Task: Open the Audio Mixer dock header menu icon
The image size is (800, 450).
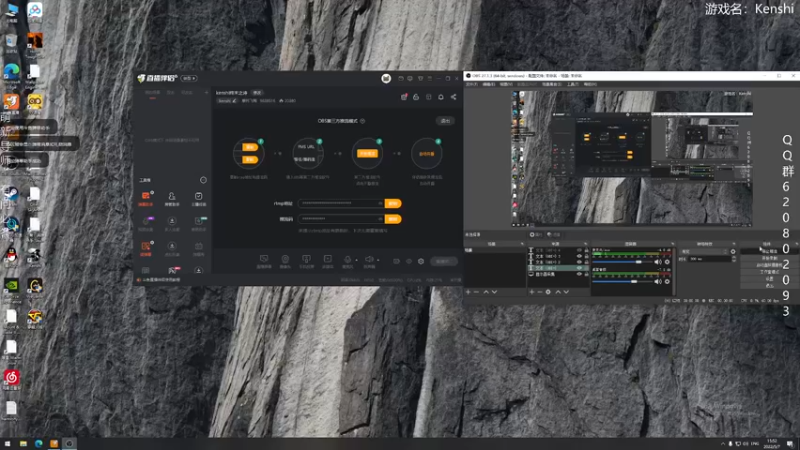Action: [x=672, y=244]
